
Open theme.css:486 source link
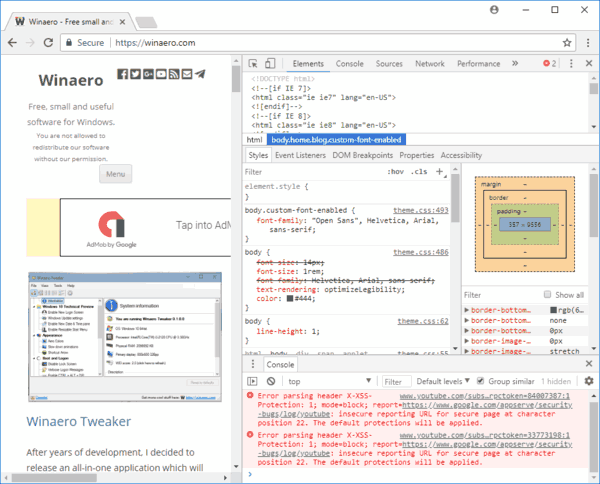tap(421, 252)
